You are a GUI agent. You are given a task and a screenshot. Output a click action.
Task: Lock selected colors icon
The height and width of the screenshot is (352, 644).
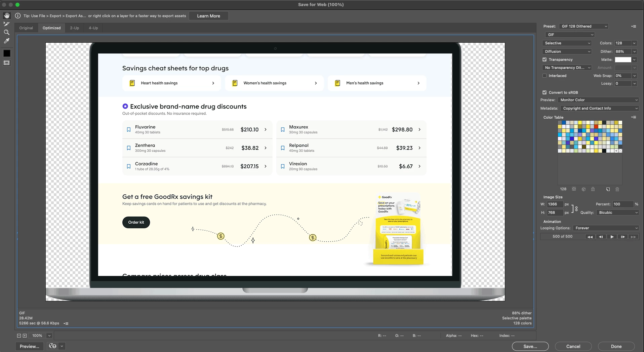[x=593, y=189]
